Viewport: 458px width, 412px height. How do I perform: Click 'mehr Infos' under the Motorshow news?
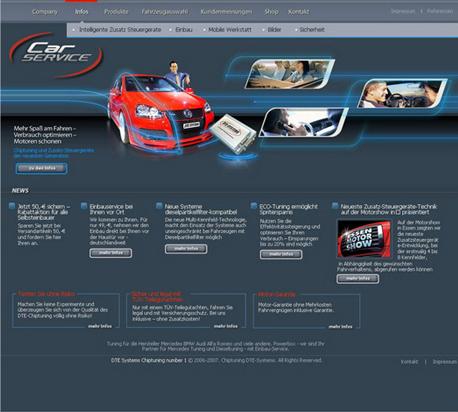[358, 279]
